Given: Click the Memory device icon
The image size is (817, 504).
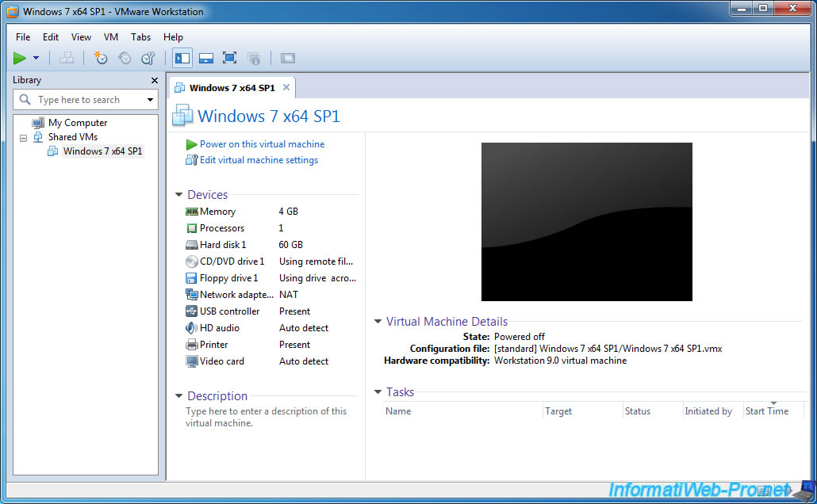Looking at the screenshot, I should pos(192,212).
